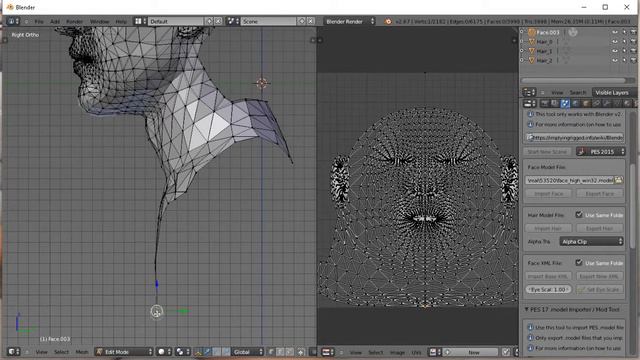The height and width of the screenshot is (360, 640).
Task: Click the screen layout browse icon
Action: (140, 21)
